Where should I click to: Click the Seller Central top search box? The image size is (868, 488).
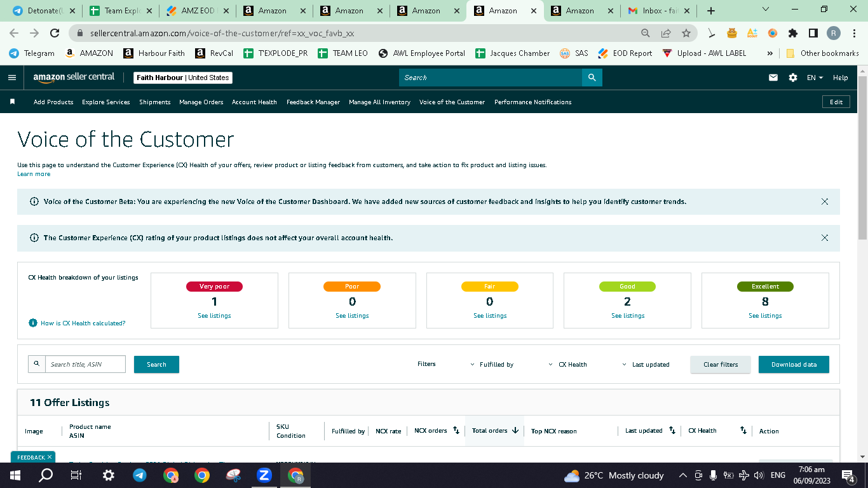[491, 78]
